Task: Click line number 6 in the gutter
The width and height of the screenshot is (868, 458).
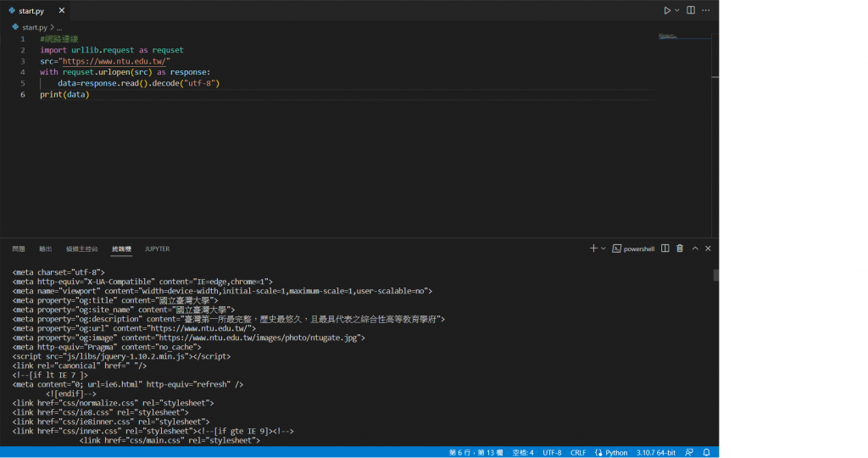Action: click(x=23, y=94)
